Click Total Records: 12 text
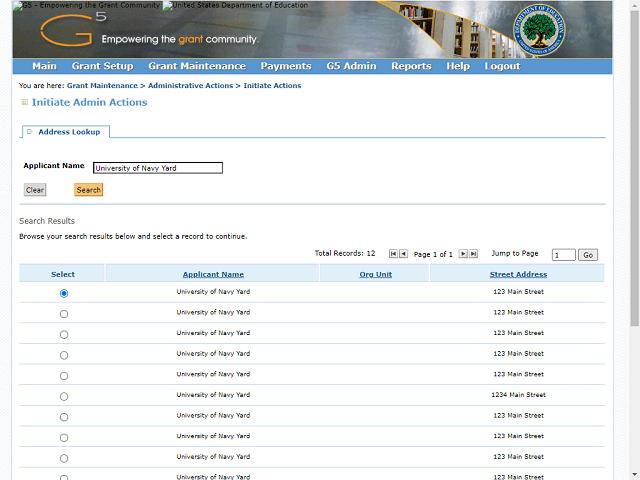The width and height of the screenshot is (640, 480). 345,253
